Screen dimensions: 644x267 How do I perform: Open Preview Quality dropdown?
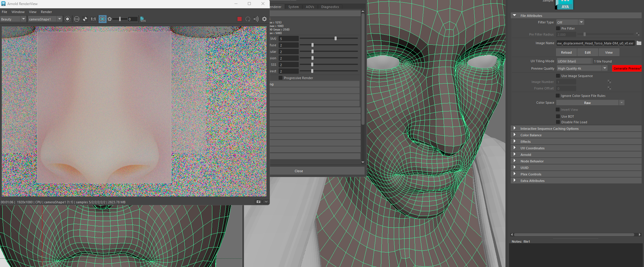[582, 68]
